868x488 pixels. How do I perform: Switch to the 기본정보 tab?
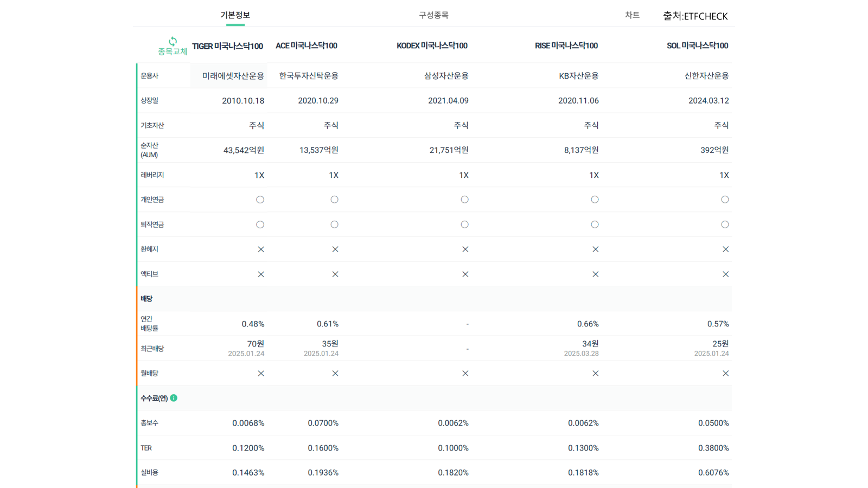[x=235, y=15]
